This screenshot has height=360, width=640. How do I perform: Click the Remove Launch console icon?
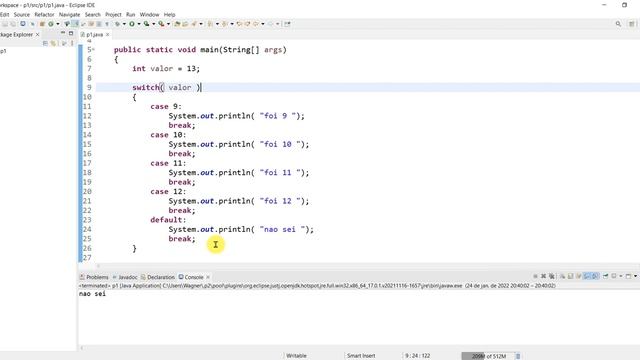click(x=543, y=276)
